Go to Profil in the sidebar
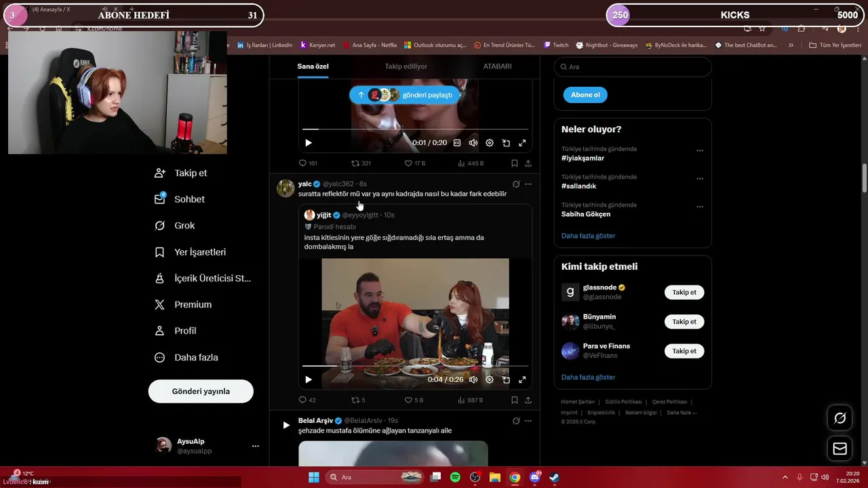 [x=175, y=331]
